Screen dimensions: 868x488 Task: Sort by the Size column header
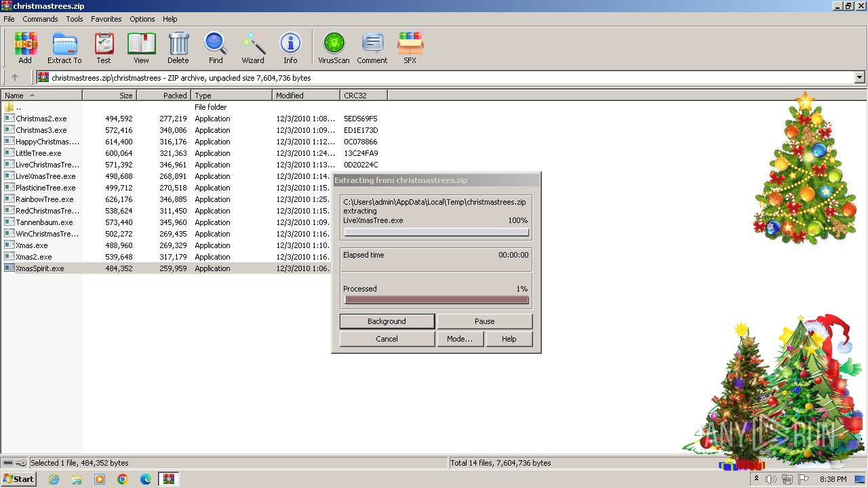click(x=109, y=96)
